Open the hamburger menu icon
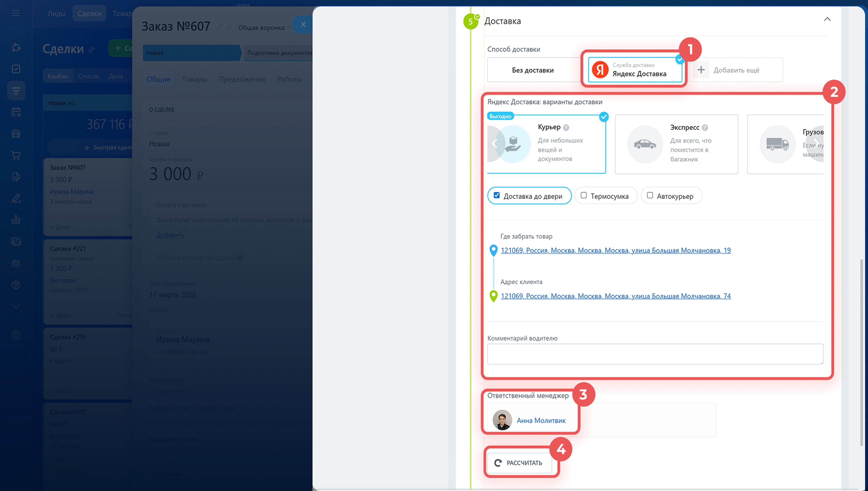The height and width of the screenshot is (491, 868). (16, 13)
